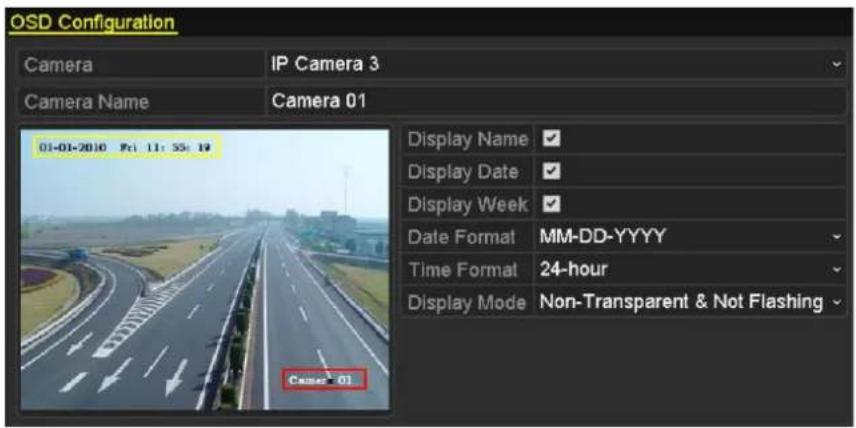Select the red Camera 01 name overlay
856x428 pixels.
(x=324, y=379)
